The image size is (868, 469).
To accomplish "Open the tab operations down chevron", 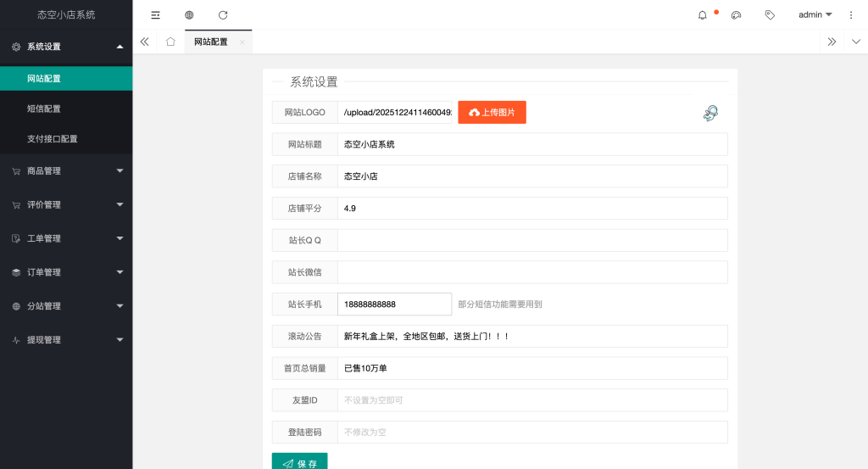I will [x=856, y=42].
